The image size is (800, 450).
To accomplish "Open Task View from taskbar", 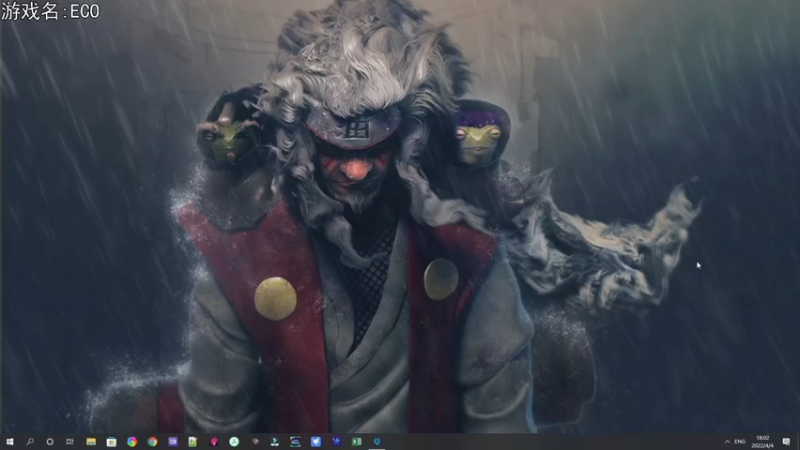I will tap(70, 442).
